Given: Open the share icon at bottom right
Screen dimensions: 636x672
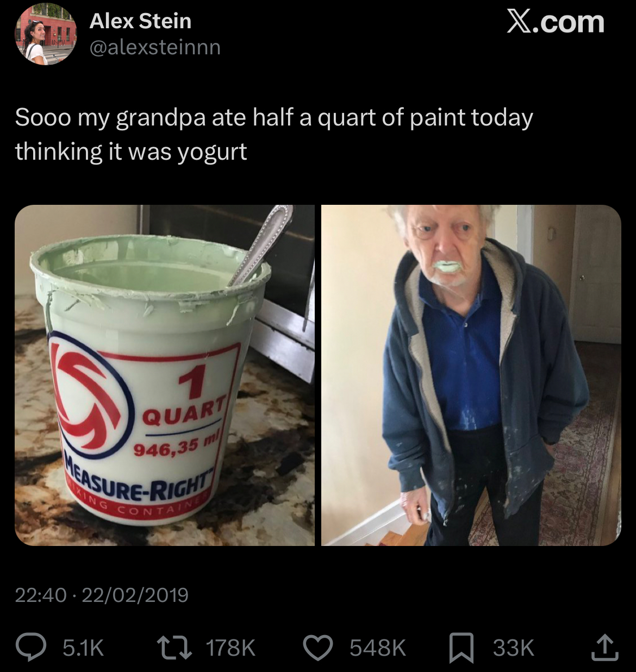Looking at the screenshot, I should 604,647.
